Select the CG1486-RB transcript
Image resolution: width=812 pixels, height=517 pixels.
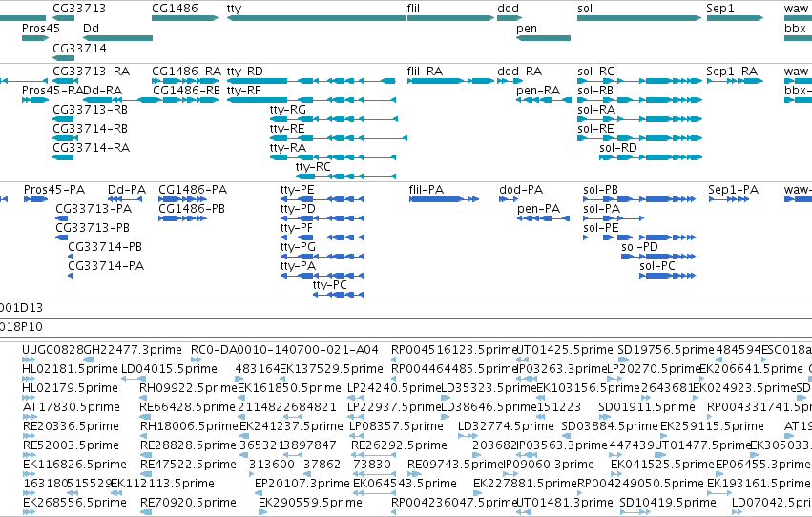(x=186, y=100)
